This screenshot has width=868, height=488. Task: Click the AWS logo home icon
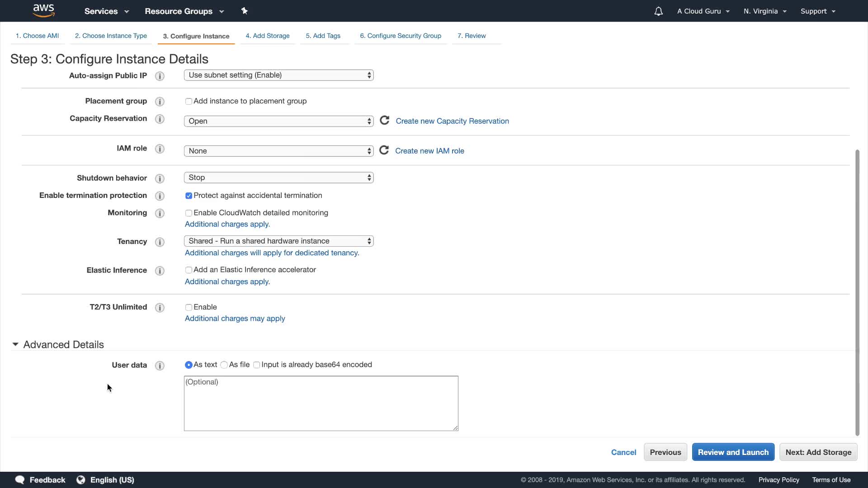(44, 11)
